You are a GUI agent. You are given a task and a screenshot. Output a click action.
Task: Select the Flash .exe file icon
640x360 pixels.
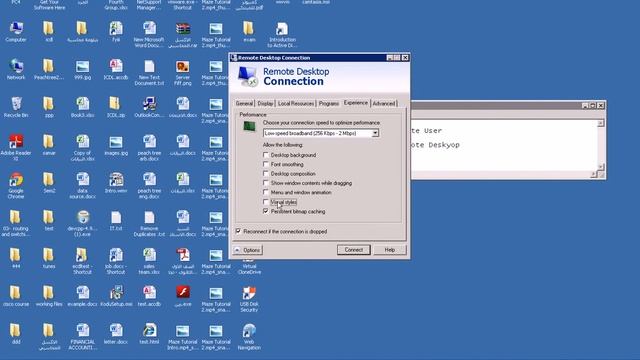click(183, 296)
